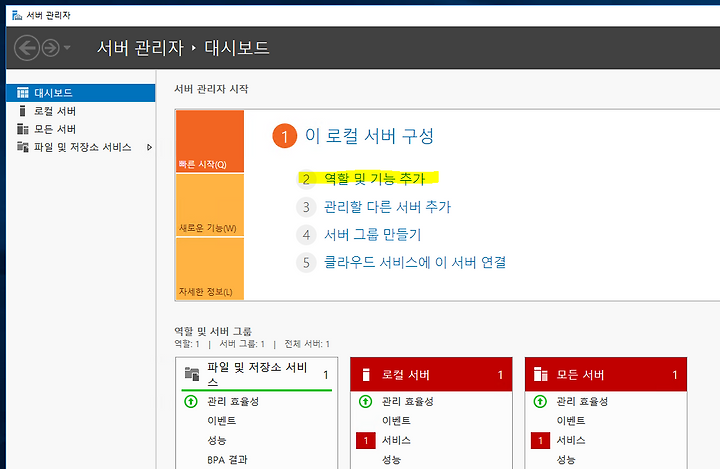
Task: Click the 로컬 서버 red tile header
Action: [x=431, y=375]
